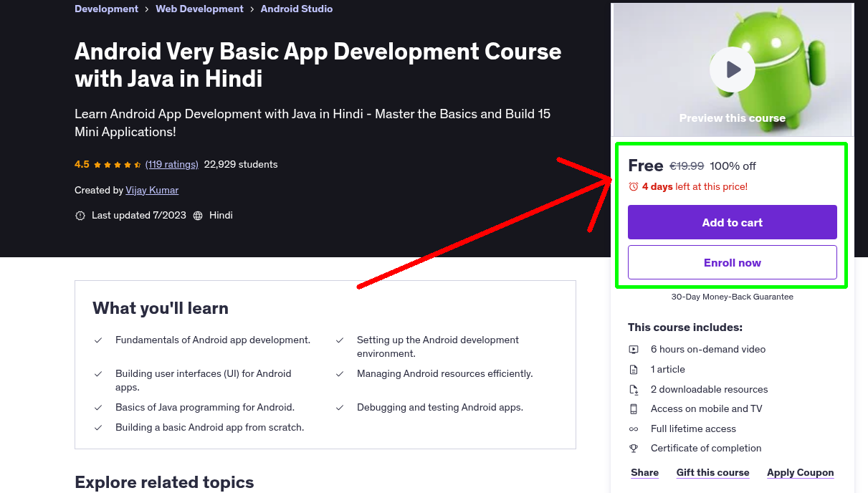Click the 1 article text

tap(668, 370)
